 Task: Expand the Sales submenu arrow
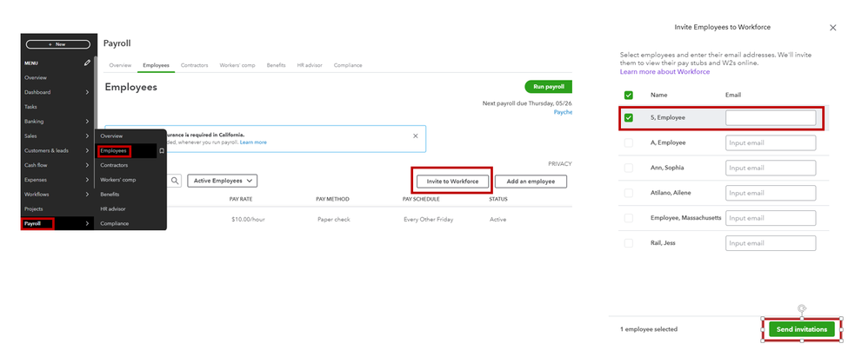pyautogui.click(x=87, y=136)
